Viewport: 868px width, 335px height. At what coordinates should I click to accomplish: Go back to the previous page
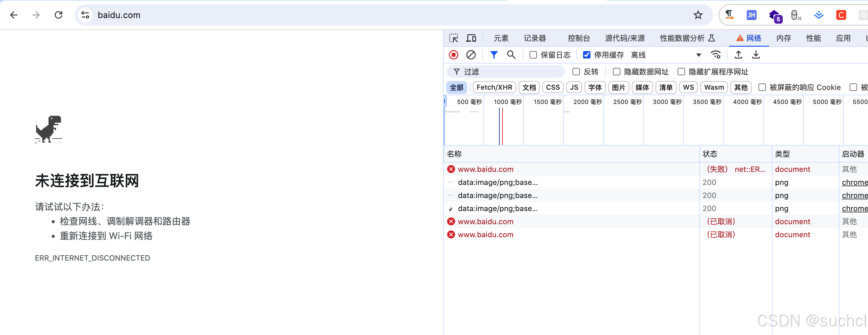(14, 15)
